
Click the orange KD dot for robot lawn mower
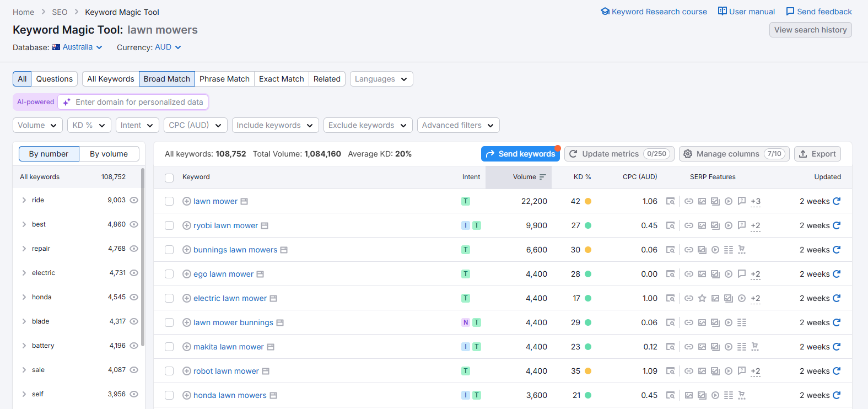588,371
